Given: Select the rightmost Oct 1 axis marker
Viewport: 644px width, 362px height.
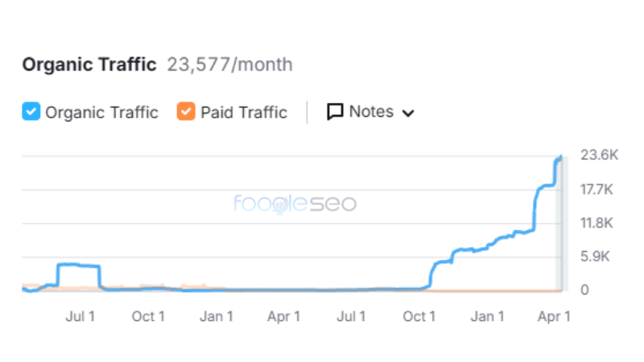Looking at the screenshot, I should coord(419,316).
